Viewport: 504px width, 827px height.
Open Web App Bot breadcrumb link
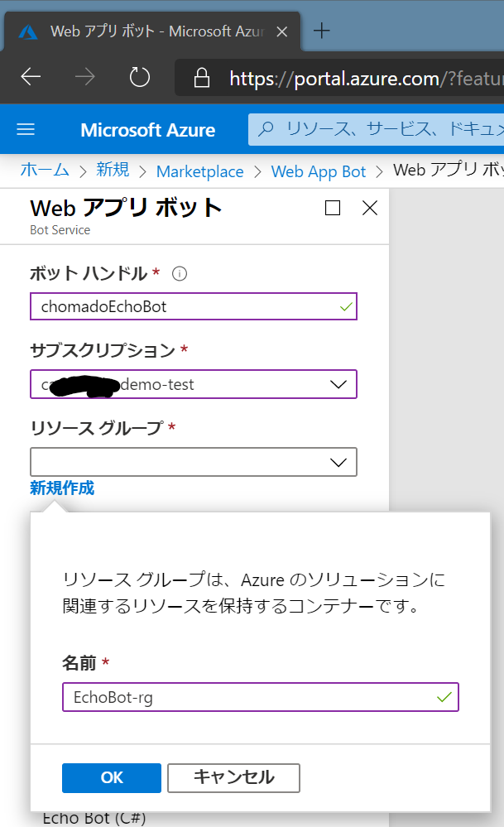click(x=319, y=171)
